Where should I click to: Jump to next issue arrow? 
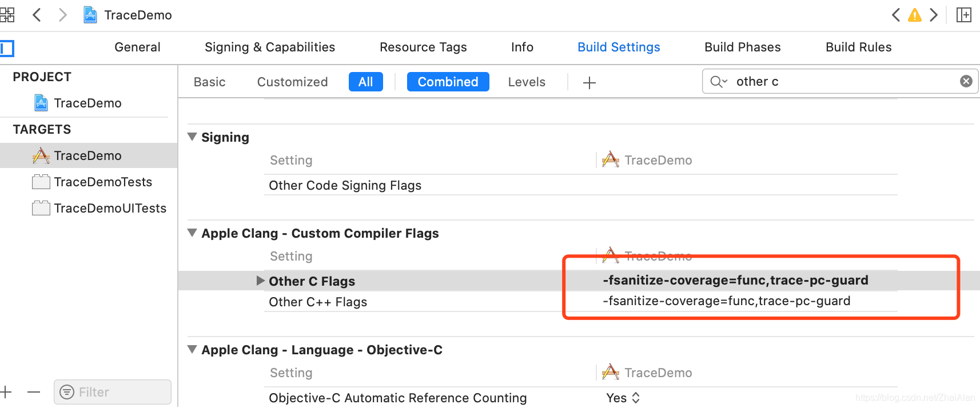933,15
